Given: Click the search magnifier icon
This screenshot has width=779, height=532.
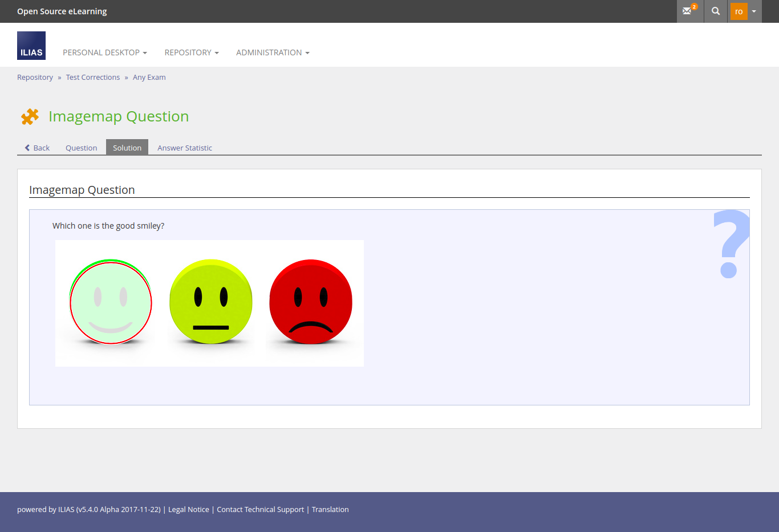Looking at the screenshot, I should [716, 11].
